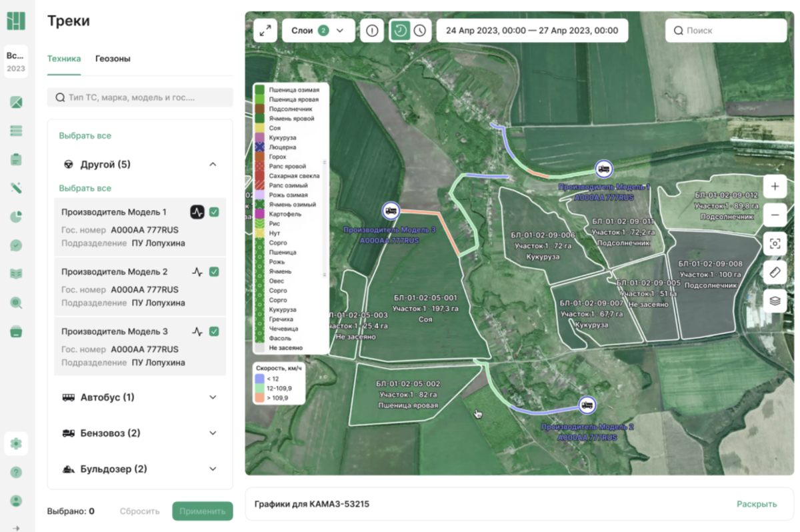Image resolution: width=800 pixels, height=532 pixels.
Task: Open the open-book reference sidebar icon
Action: (x=16, y=274)
